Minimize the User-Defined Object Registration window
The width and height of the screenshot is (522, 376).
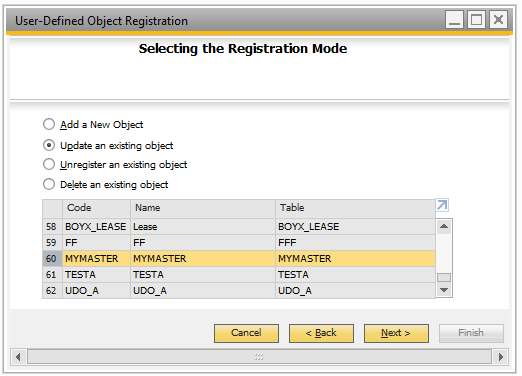454,20
